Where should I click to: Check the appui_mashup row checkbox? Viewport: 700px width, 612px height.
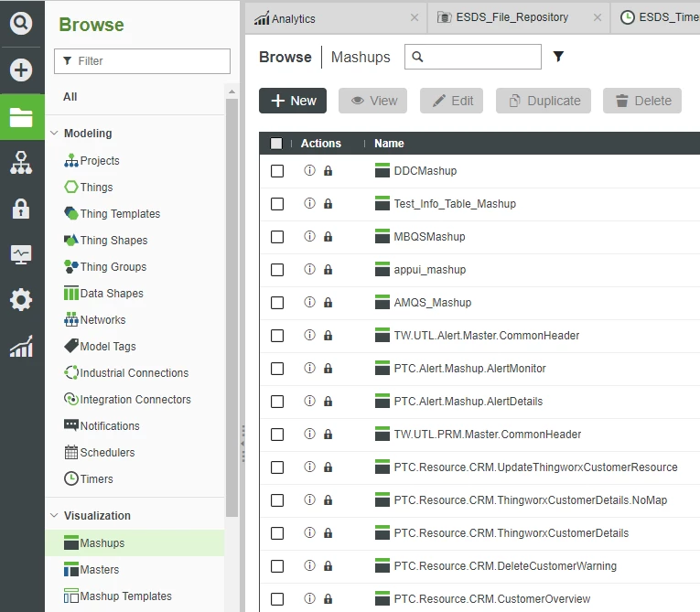click(x=277, y=270)
